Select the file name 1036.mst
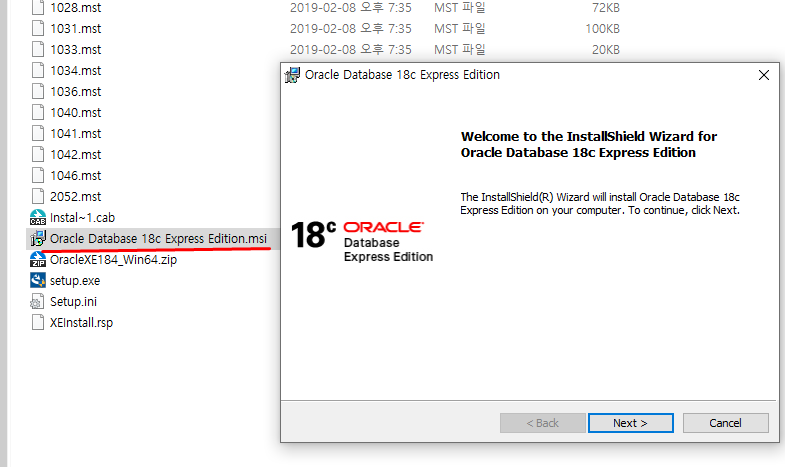785x467 pixels. pos(76,92)
